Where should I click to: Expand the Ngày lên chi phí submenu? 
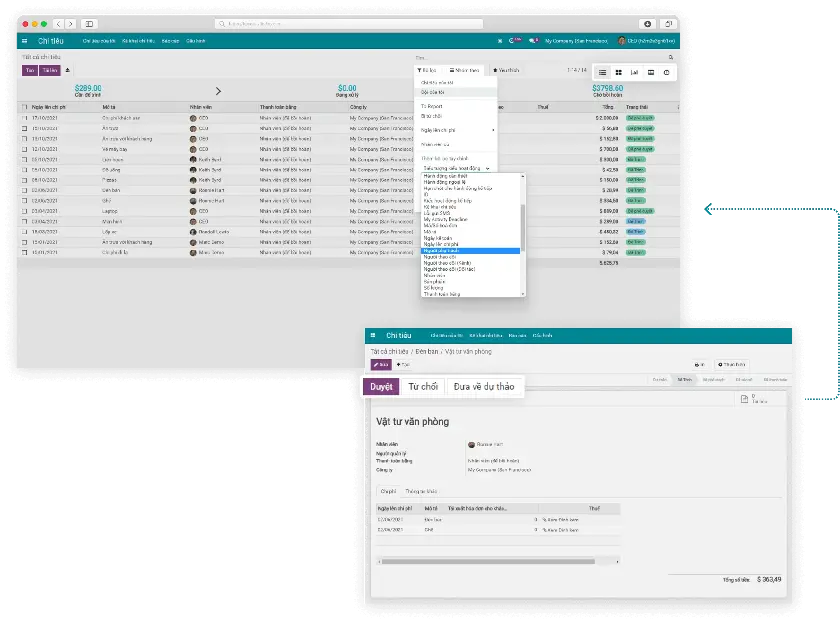pyautogui.click(x=456, y=130)
